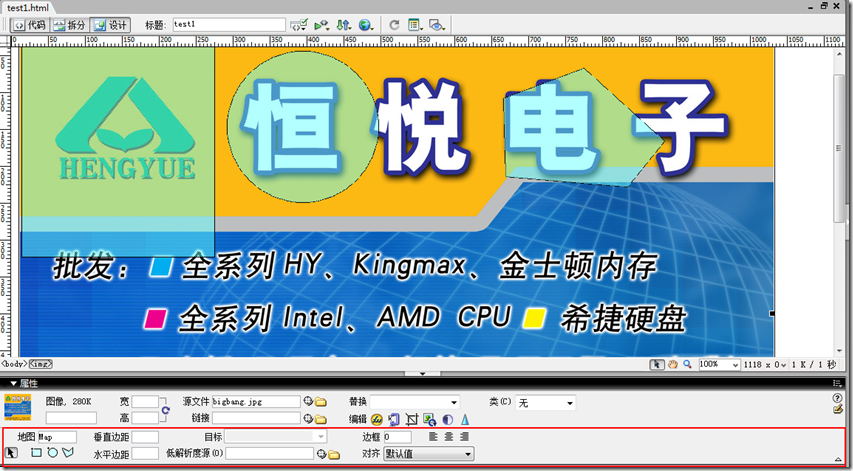
Task: Open the 类 class dropdown
Action: tap(545, 403)
